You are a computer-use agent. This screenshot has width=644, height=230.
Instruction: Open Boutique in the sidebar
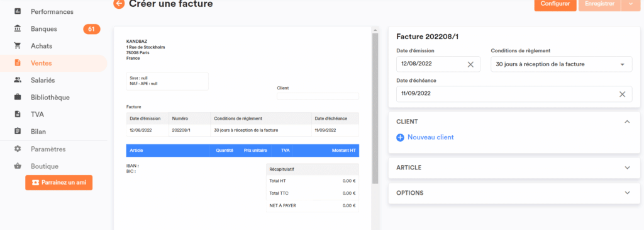click(45, 166)
